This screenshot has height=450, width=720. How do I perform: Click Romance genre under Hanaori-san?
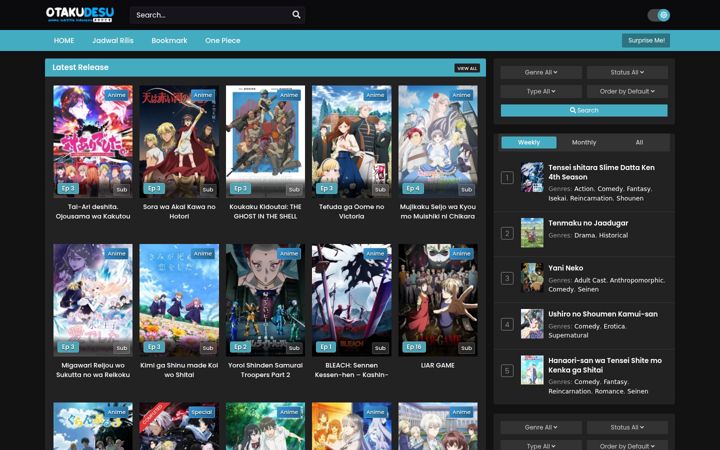[x=609, y=391]
